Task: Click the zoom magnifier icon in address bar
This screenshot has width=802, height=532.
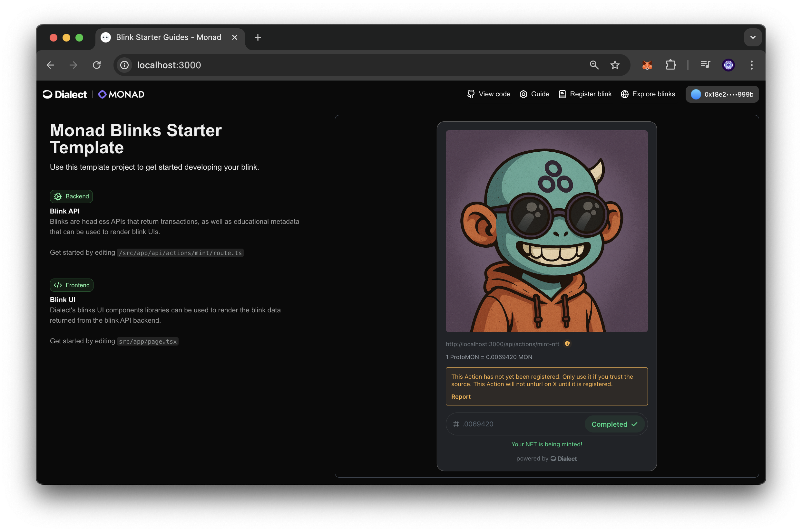Action: tap(594, 65)
